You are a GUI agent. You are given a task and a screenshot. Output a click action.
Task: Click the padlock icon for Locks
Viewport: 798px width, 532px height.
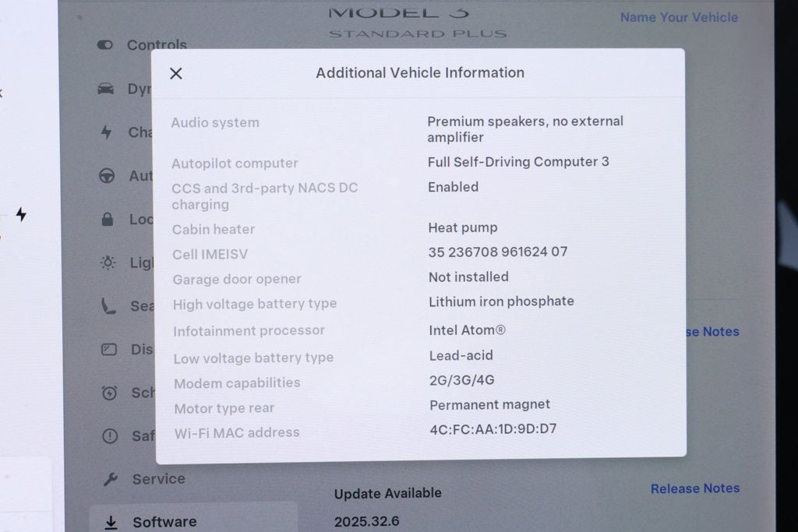tap(109, 220)
